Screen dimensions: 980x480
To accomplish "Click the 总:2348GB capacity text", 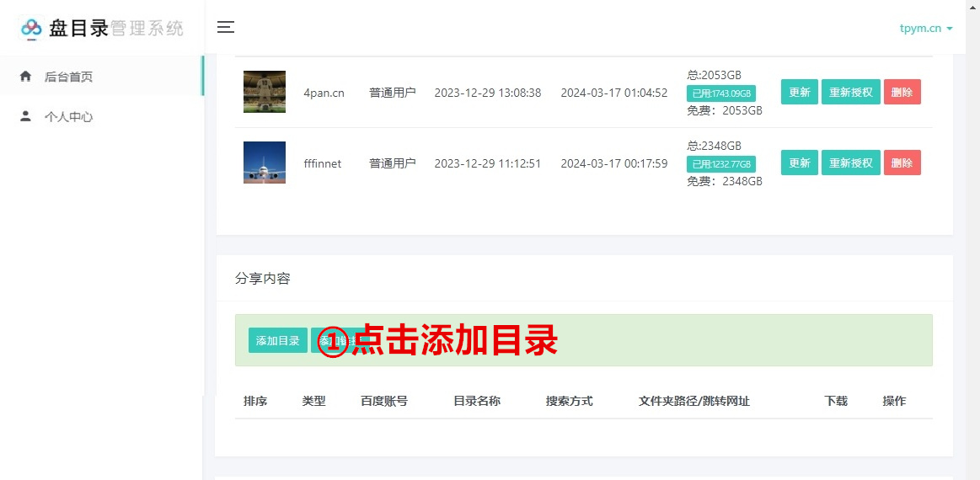I will coord(715,146).
